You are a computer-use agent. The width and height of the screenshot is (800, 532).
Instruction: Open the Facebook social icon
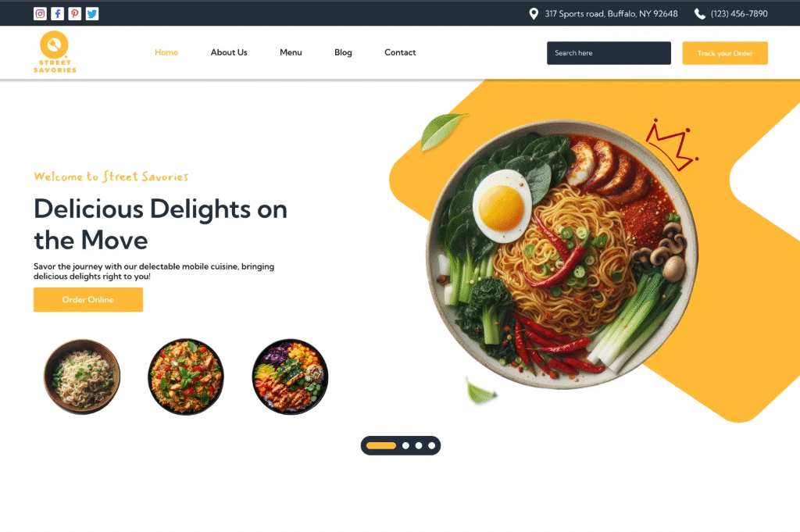point(58,14)
